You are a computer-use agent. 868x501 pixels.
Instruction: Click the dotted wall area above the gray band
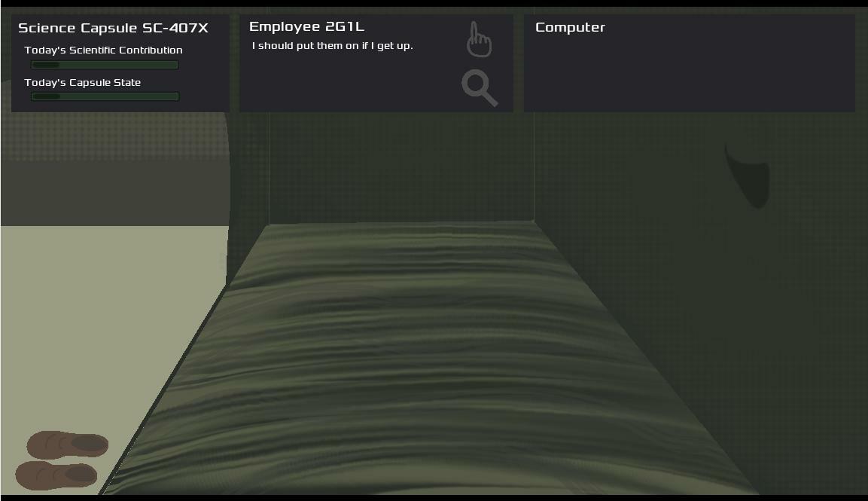tap(113, 132)
